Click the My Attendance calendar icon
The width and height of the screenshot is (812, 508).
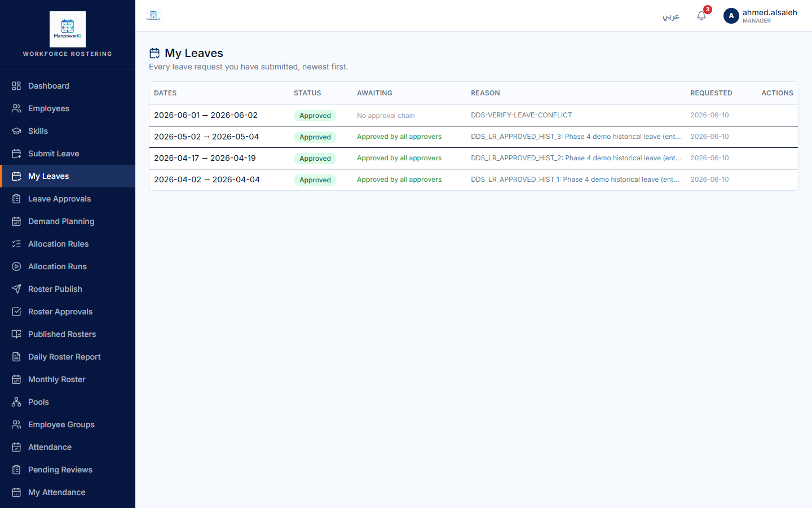coord(16,492)
